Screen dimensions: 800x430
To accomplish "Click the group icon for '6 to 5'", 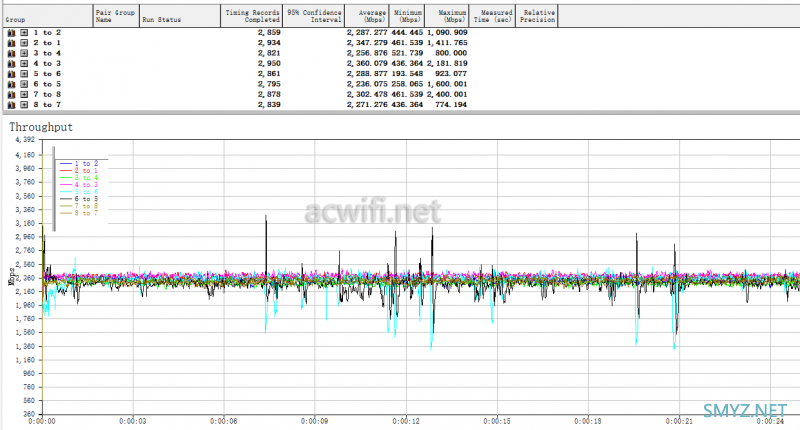I will pos(11,84).
